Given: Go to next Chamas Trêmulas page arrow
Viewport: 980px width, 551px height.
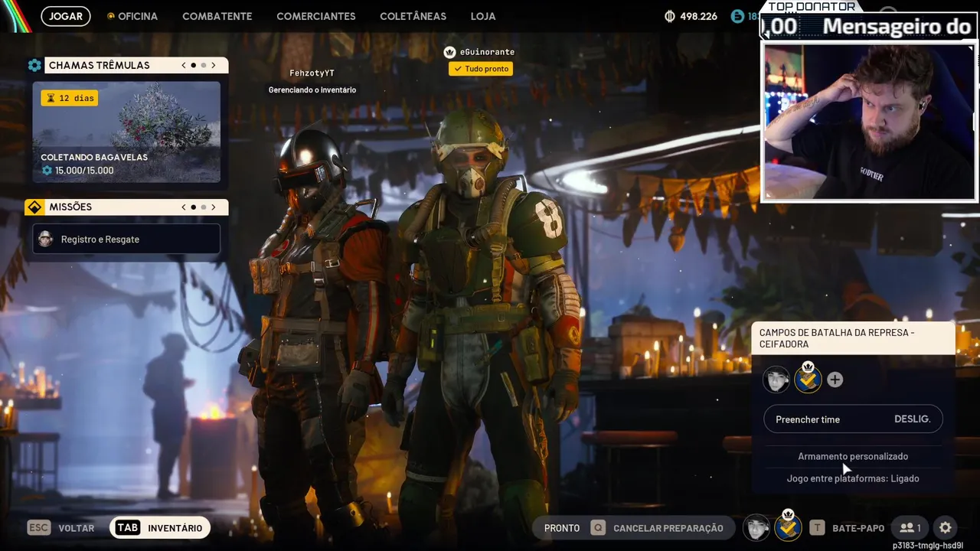Looking at the screenshot, I should pyautogui.click(x=214, y=65).
